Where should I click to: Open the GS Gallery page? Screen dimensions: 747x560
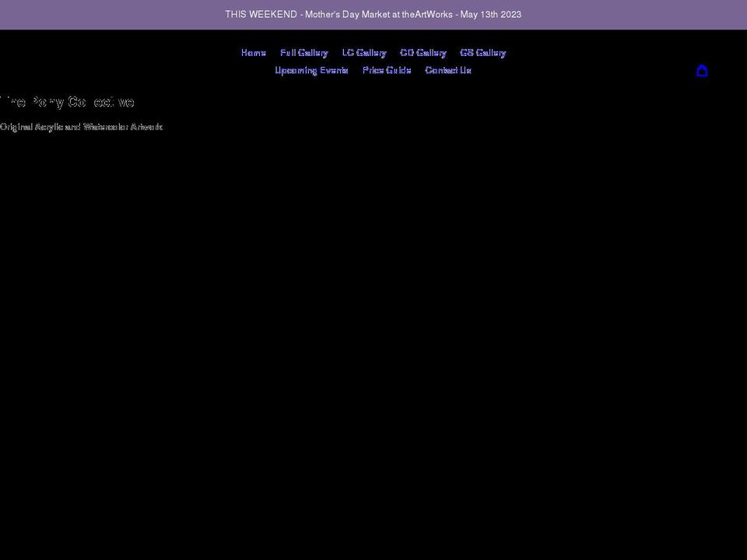pyautogui.click(x=482, y=53)
